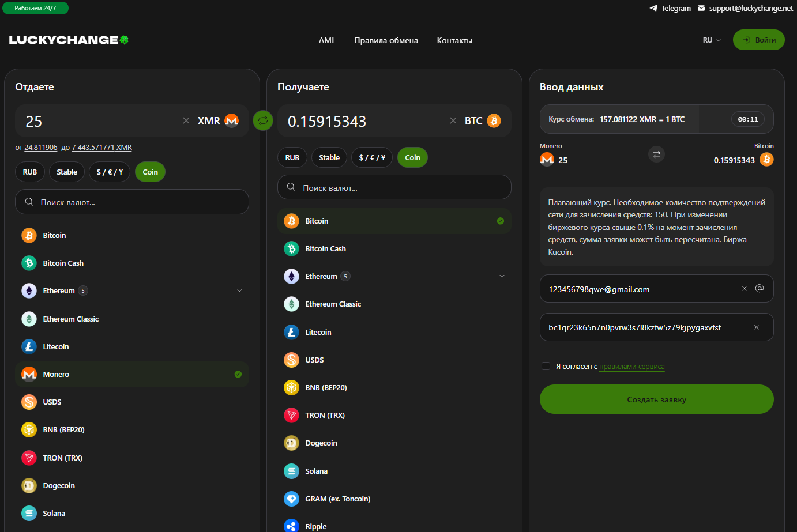Filter the Отдаете list by $ / € / ¥
797x532 pixels.
tap(110, 172)
